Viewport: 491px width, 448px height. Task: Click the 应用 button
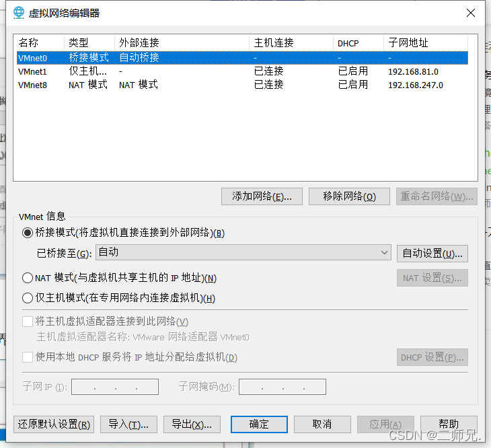tap(385, 424)
